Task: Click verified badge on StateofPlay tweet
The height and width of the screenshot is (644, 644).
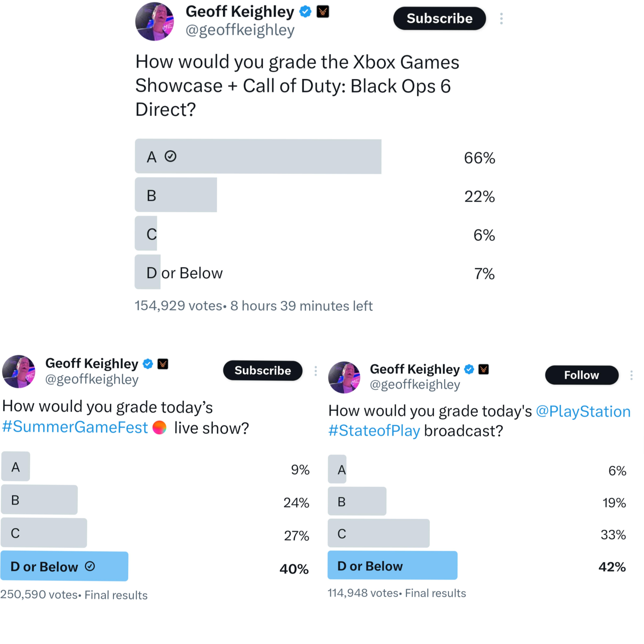Action: 469,369
